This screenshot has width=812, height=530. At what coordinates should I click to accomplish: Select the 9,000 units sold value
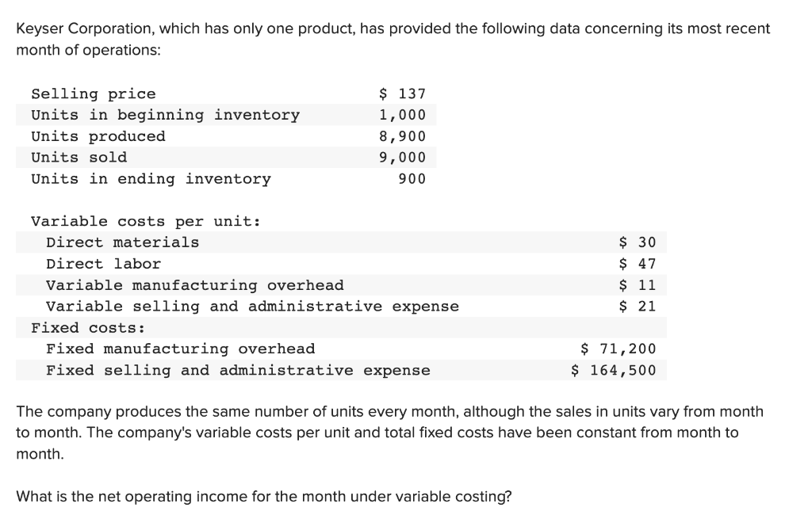coord(402,158)
